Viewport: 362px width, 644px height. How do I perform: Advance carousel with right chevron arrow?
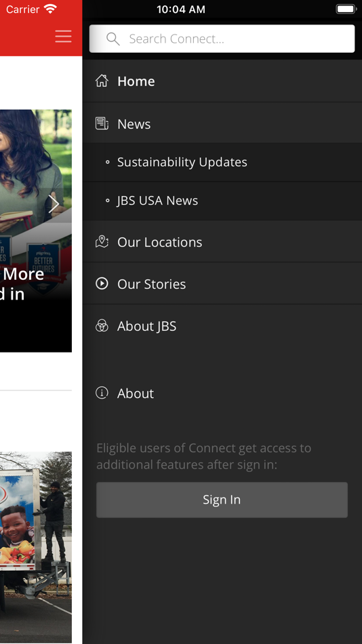54,204
